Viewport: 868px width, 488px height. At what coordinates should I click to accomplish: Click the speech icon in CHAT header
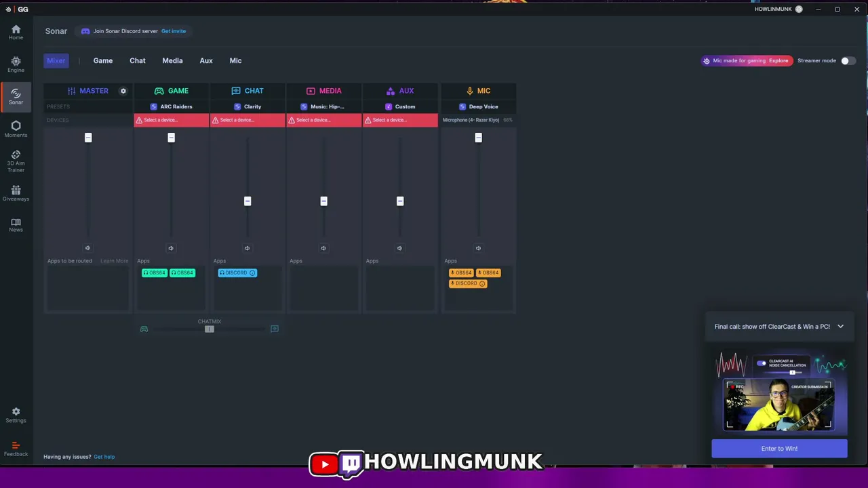[x=236, y=91]
